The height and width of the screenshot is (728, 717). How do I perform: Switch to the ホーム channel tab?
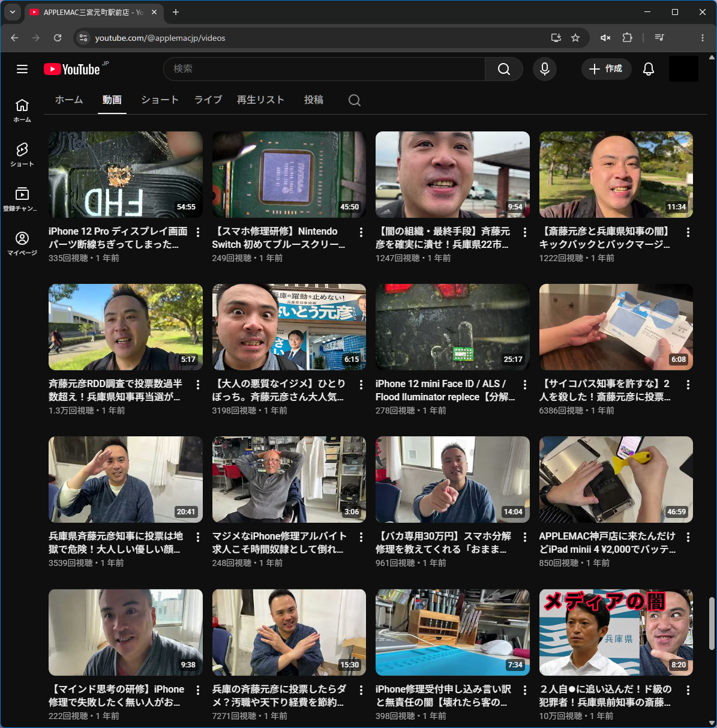pyautogui.click(x=69, y=100)
